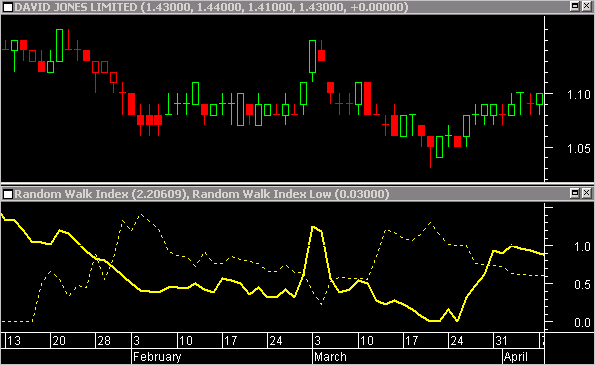Click the dashed Random Walk Index Low line peak in February
Viewport: 595px width, 365px height.
(141, 215)
